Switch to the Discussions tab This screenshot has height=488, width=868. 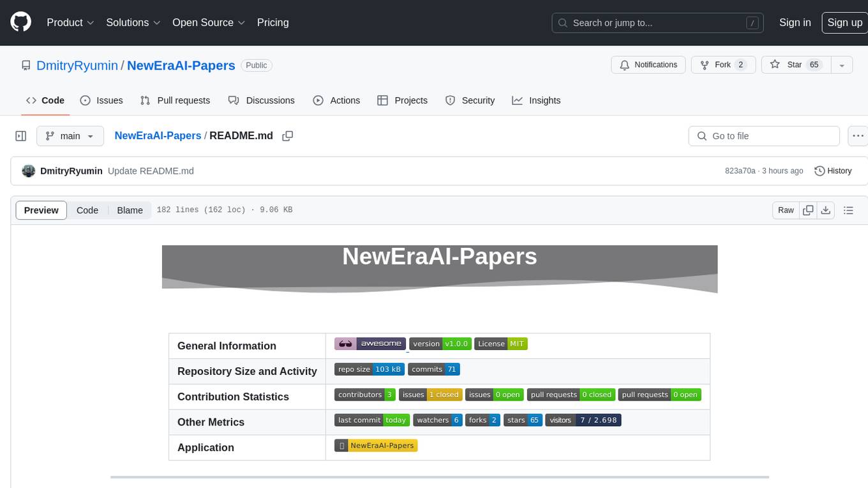[x=262, y=100]
